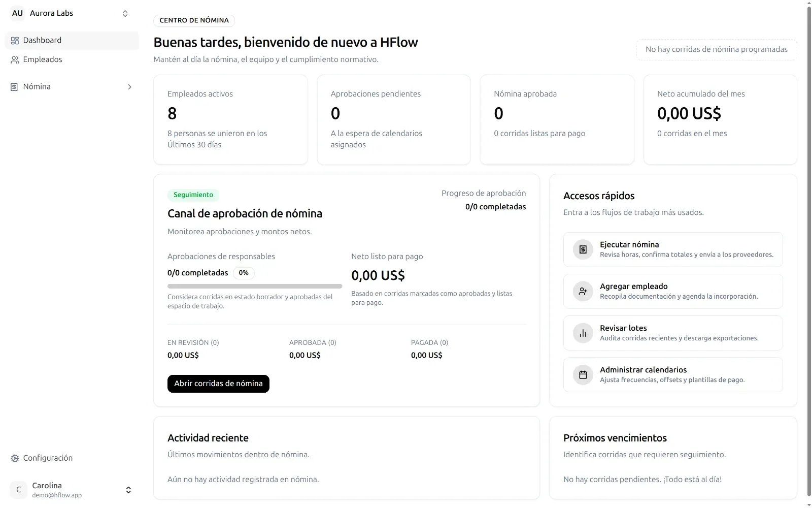Click the Ejecutar nómina icon
812x508 pixels.
pos(583,249)
